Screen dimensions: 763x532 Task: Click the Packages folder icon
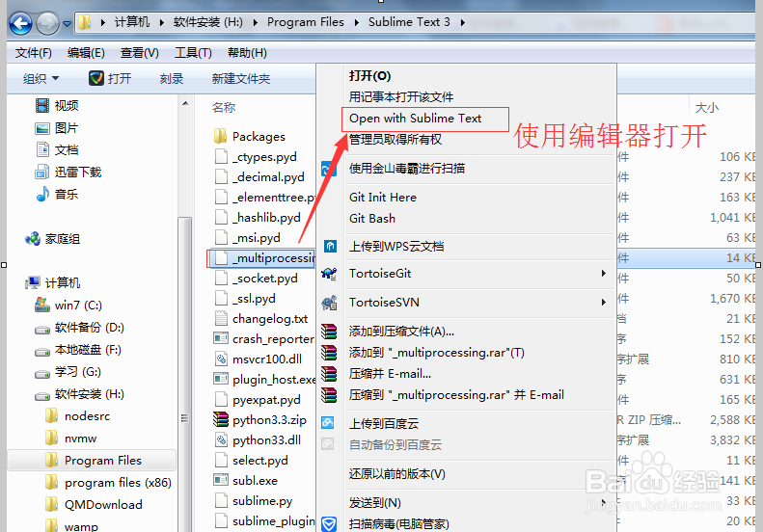(x=221, y=136)
